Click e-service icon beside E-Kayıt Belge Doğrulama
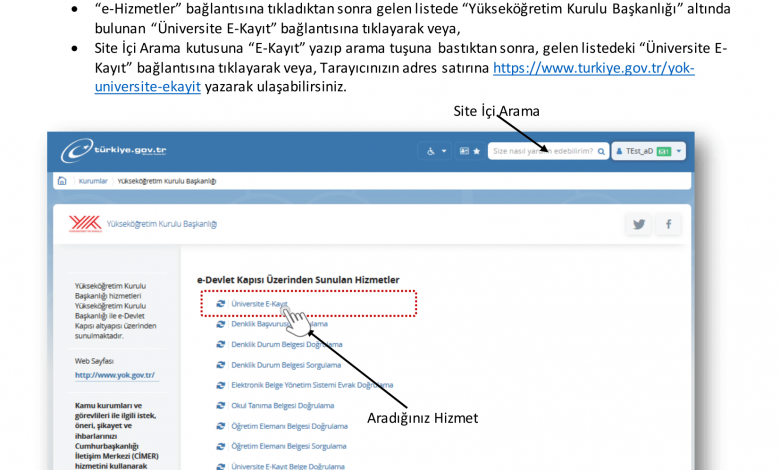 (220, 466)
